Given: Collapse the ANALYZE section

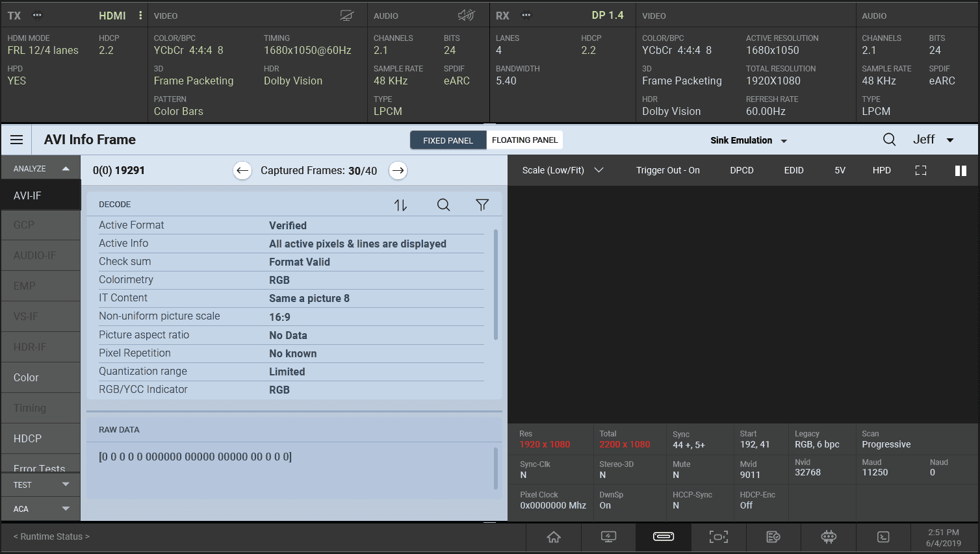Looking at the screenshot, I should coord(40,168).
